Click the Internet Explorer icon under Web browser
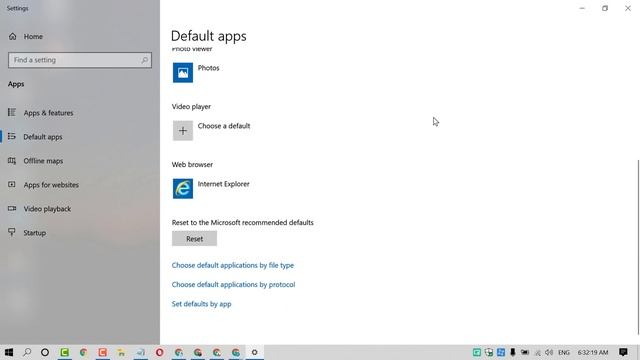This screenshot has width=640, height=360. [x=183, y=189]
